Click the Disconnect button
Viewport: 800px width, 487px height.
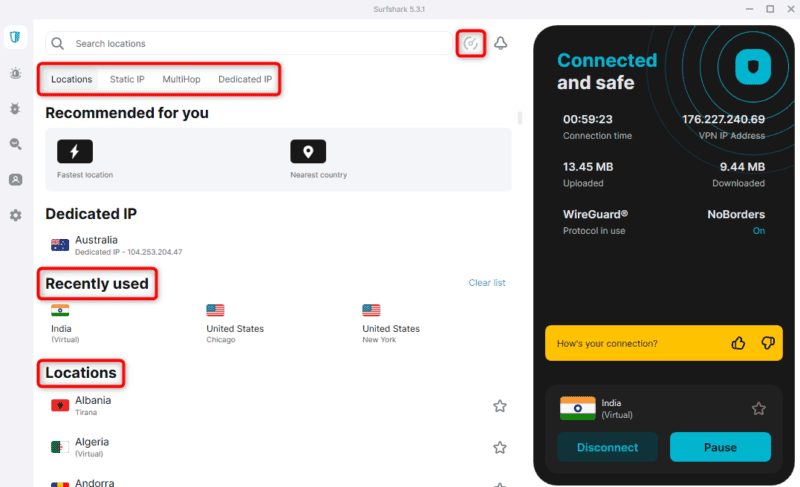(607, 447)
